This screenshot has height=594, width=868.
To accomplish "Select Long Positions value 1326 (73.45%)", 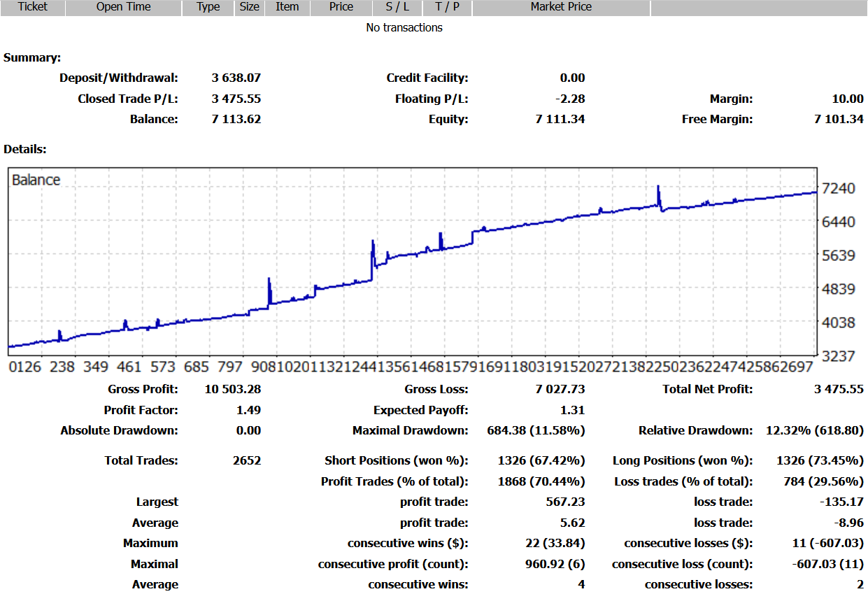I will coord(820,460).
